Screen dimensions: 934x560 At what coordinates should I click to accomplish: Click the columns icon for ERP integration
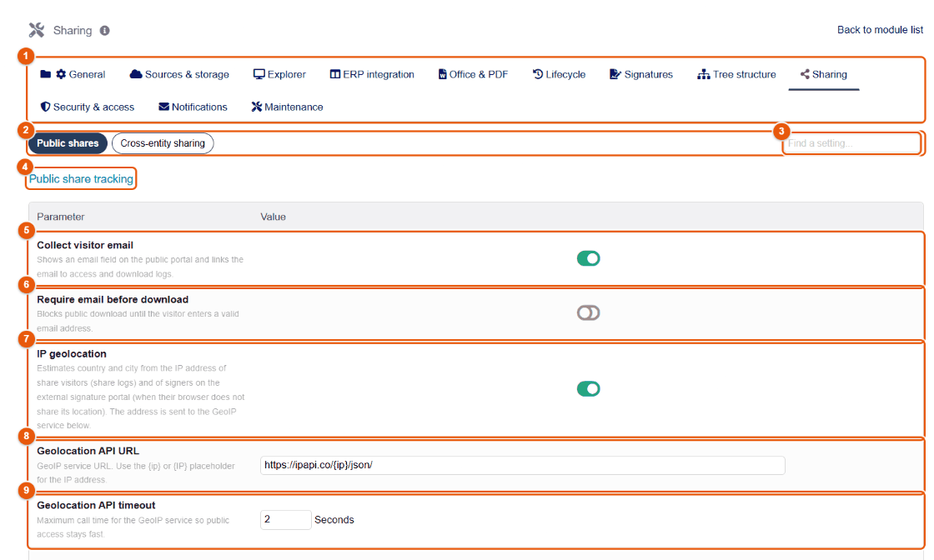(x=335, y=74)
